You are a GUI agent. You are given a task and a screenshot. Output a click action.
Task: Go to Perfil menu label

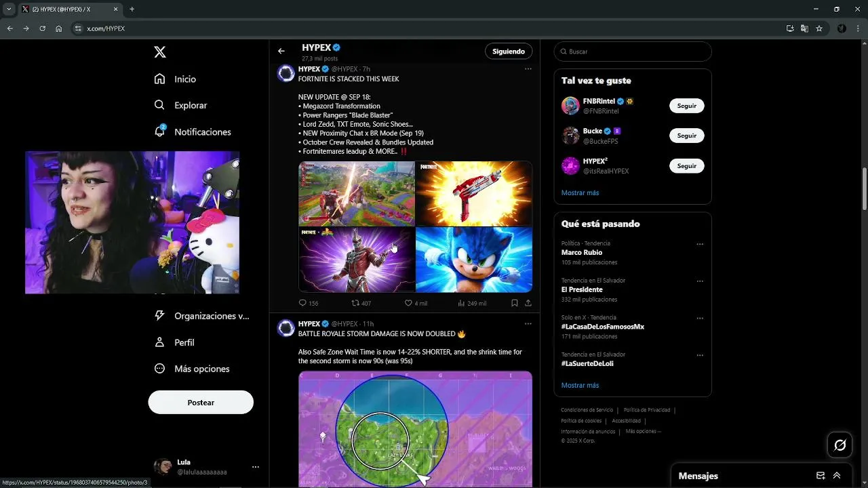point(184,342)
